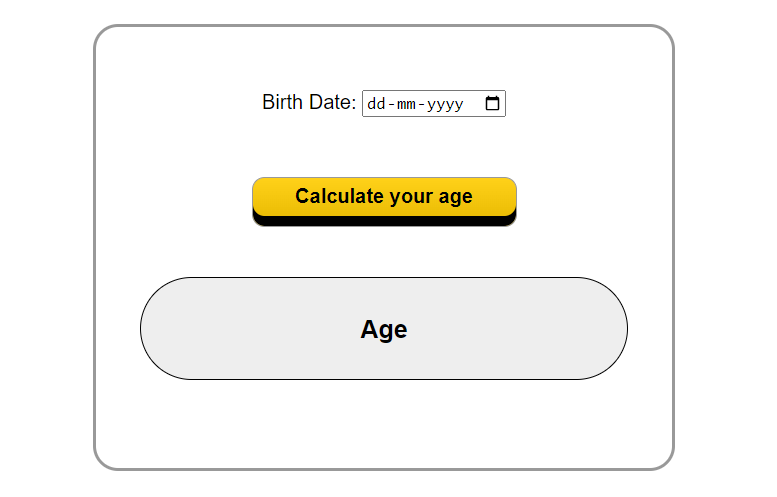Click the black shadow edge under Calculate button
777x497 pixels.
coord(385,221)
